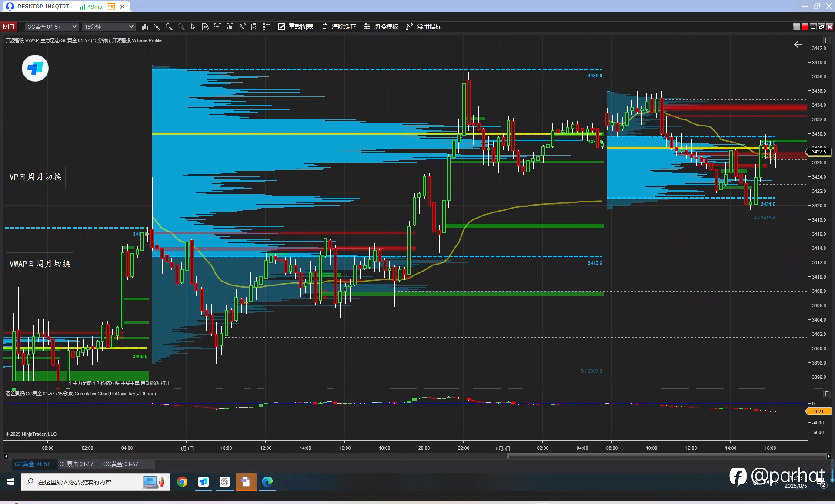Click the left arrow near price axis

798,44
